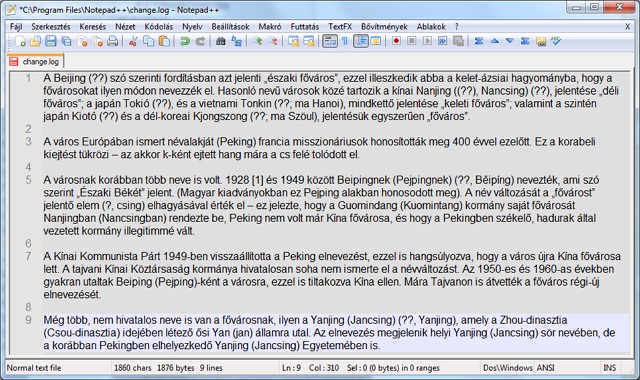Click the Playback macro icon
Viewport: 640px width, 380px height.
click(427, 41)
